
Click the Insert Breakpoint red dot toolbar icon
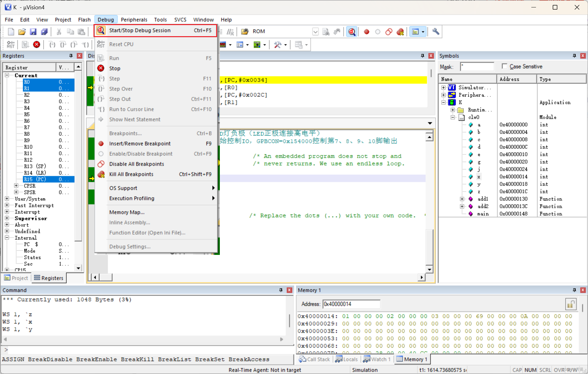pos(367,32)
